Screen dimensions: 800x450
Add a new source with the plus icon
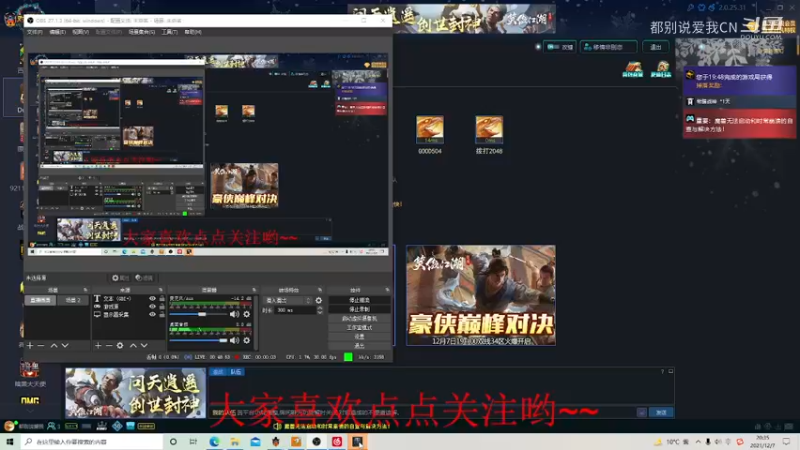coord(98,345)
